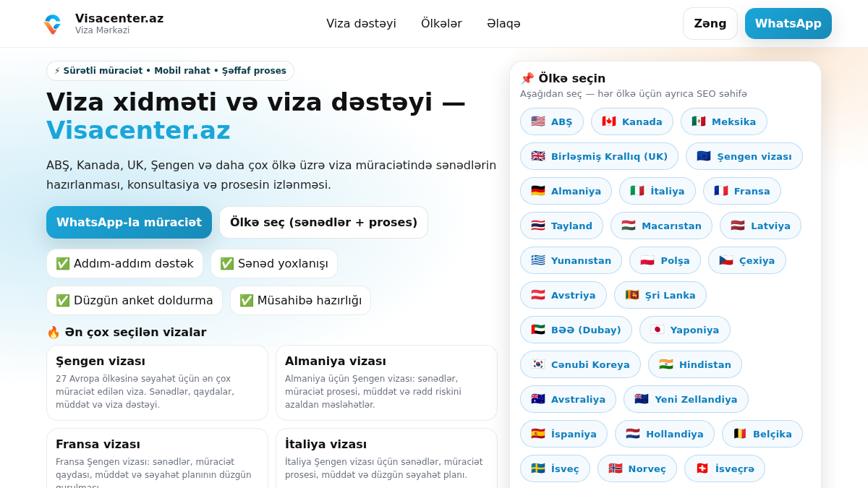Select the Belçika country chip
This screenshot has height=488, width=868.
[x=762, y=434]
